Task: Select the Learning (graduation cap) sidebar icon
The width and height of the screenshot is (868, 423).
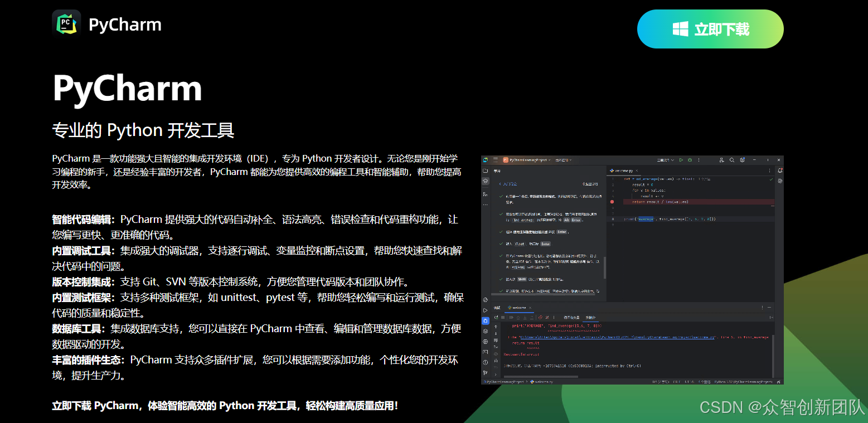Action: (x=484, y=181)
